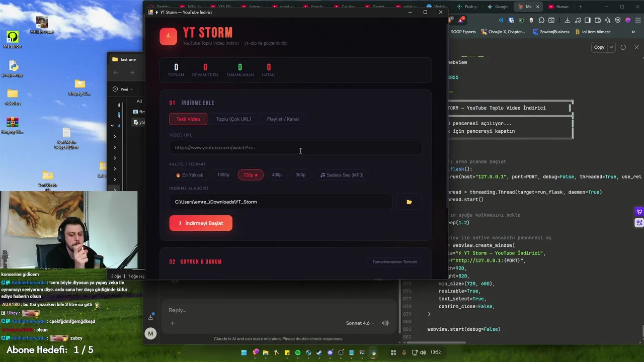Click the taskbar clock showing 13:52
This screenshot has width=644, height=362.
pos(436,352)
